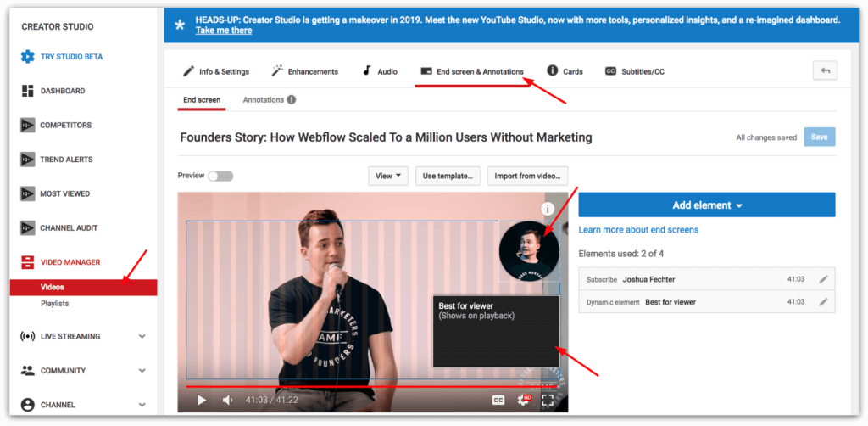Screen dimensions: 868x426
Task: Expand the Live Streaming section
Action: [142, 336]
